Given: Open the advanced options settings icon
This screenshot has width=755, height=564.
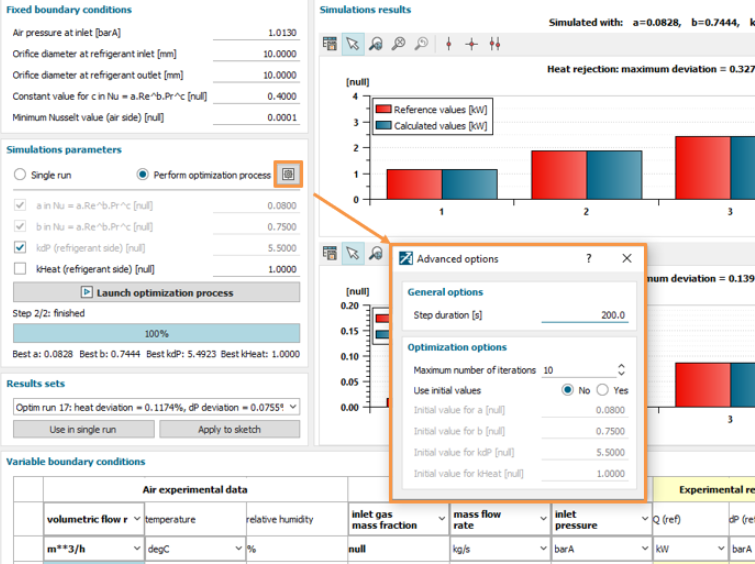Looking at the screenshot, I should pos(288,174).
